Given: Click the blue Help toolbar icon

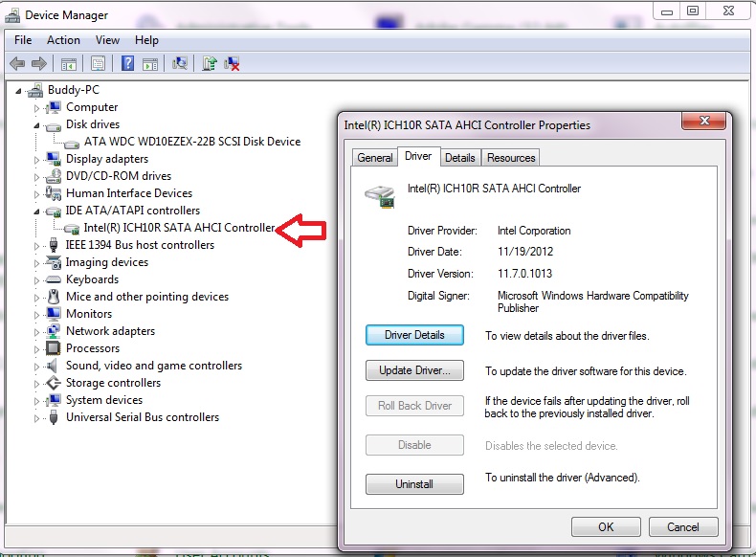Looking at the screenshot, I should tap(128, 63).
